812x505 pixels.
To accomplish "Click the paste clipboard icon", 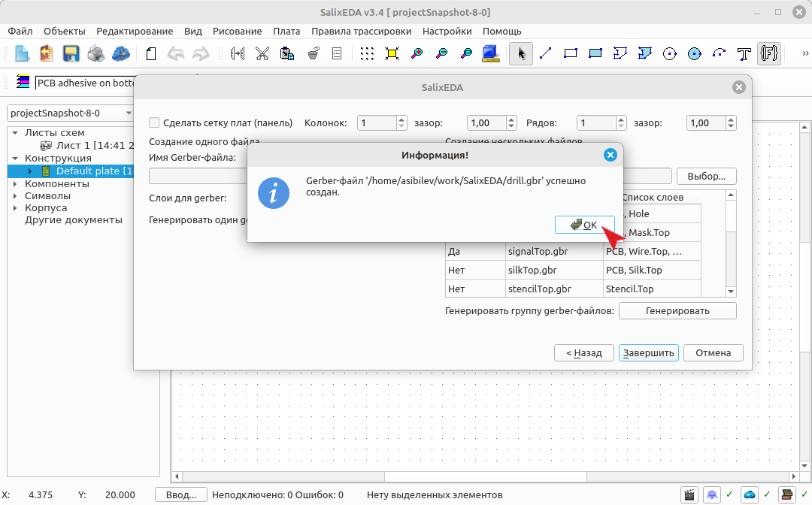I will 287,53.
